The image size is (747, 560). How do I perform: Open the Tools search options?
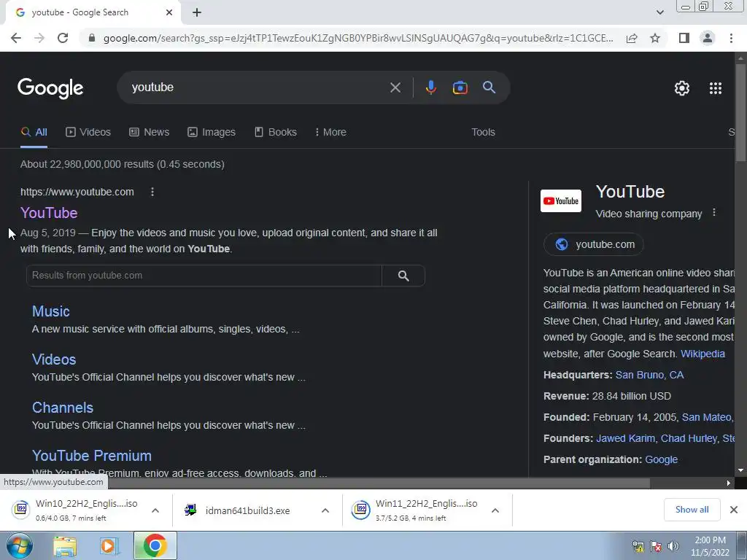pyautogui.click(x=483, y=133)
